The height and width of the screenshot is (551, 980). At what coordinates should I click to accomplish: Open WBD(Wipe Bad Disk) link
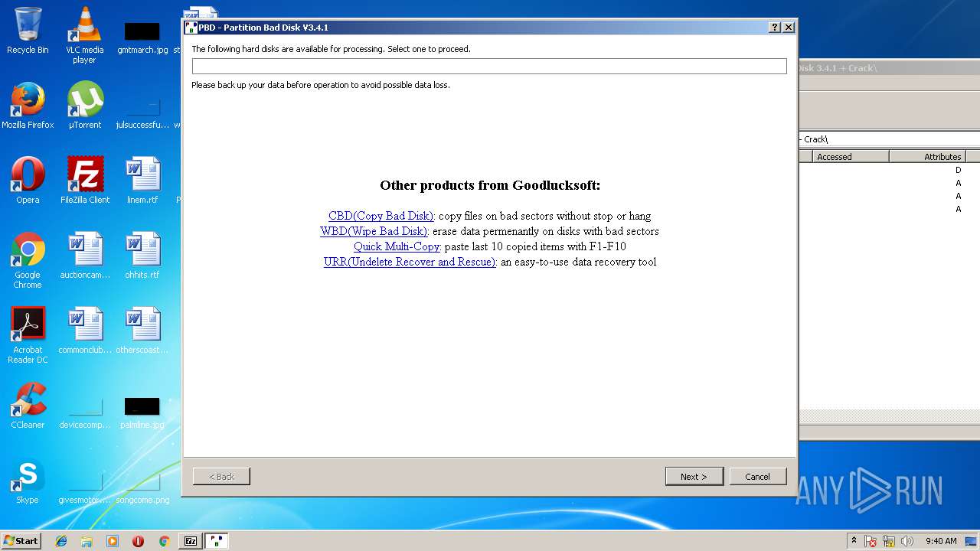pos(374,231)
